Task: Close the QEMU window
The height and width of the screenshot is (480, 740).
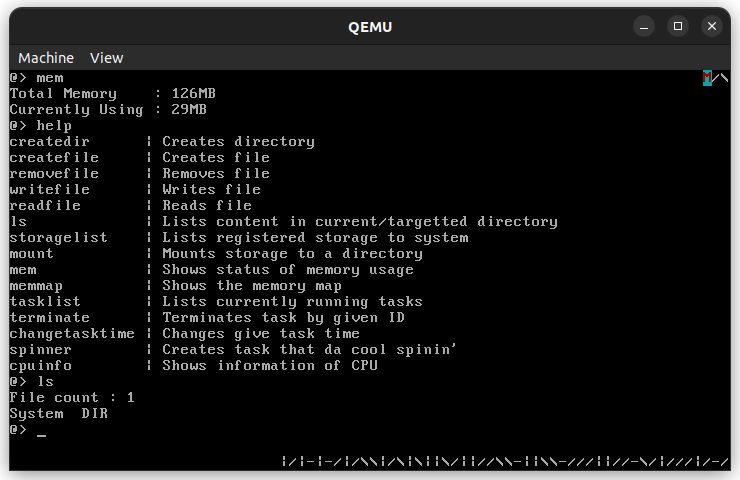Action: point(712,26)
